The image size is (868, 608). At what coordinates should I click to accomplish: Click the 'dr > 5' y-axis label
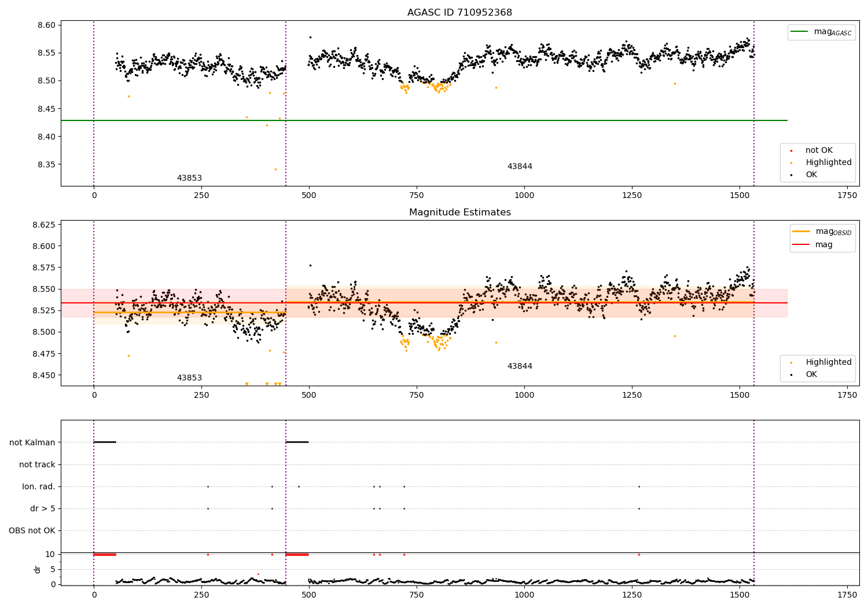click(43, 509)
